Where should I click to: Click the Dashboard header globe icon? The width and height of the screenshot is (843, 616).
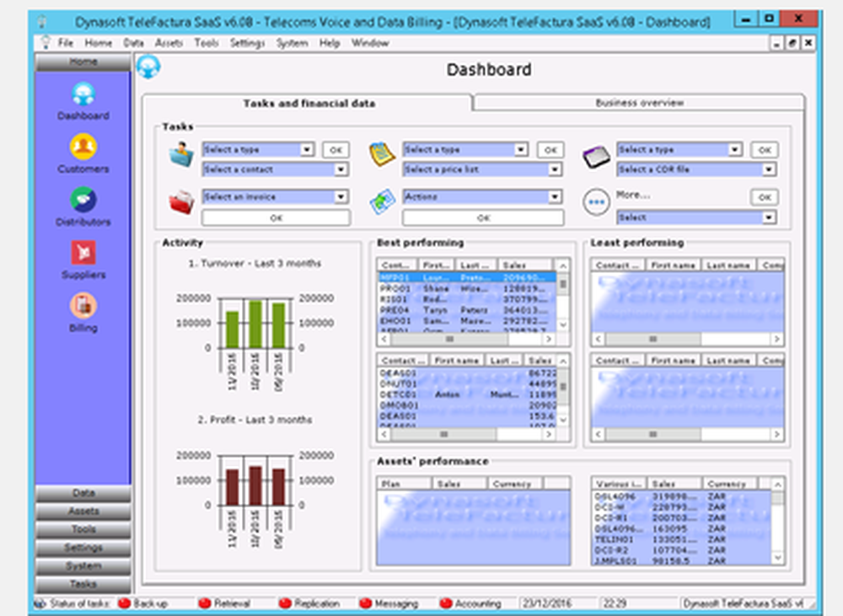pyautogui.click(x=148, y=67)
